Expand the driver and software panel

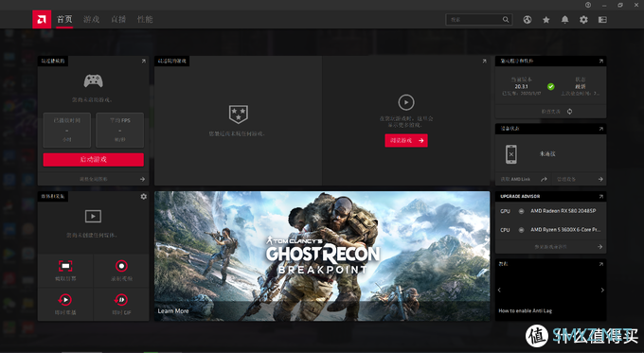[x=600, y=62]
